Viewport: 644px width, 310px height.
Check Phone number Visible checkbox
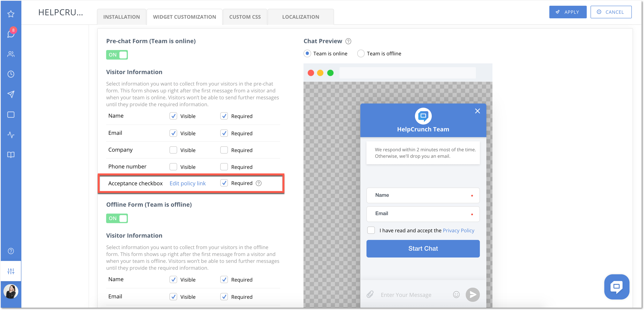[x=173, y=167]
